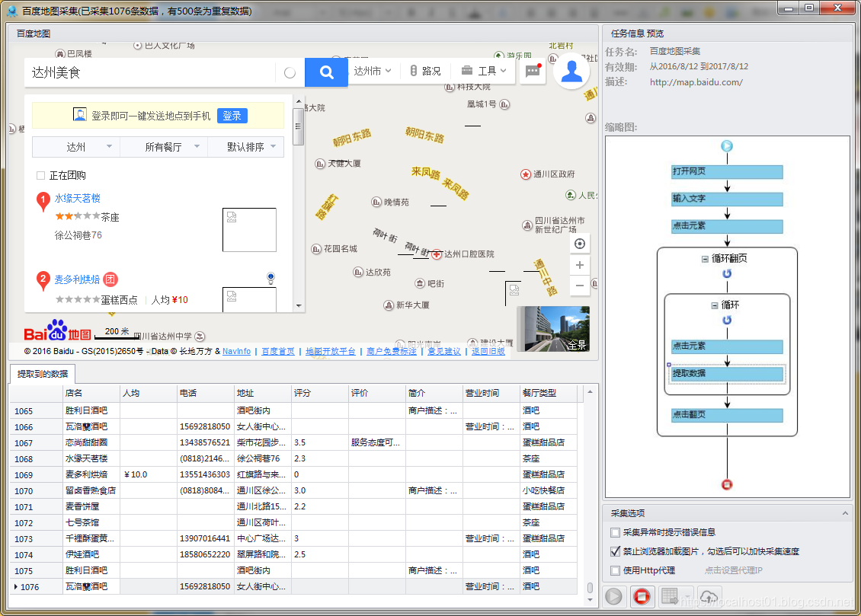
Task: Select the 提取数据 workflow step
Action: click(726, 374)
